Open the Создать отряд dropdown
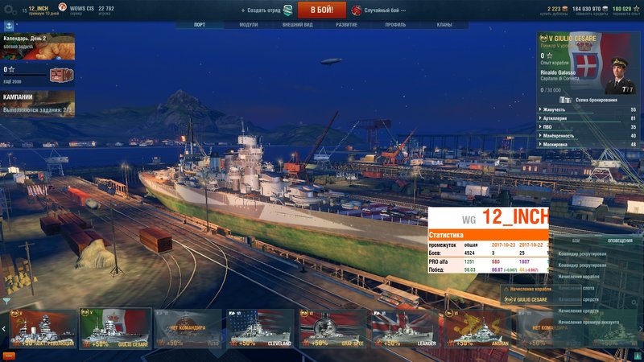The width and height of the screenshot is (644, 362). pyautogui.click(x=261, y=10)
